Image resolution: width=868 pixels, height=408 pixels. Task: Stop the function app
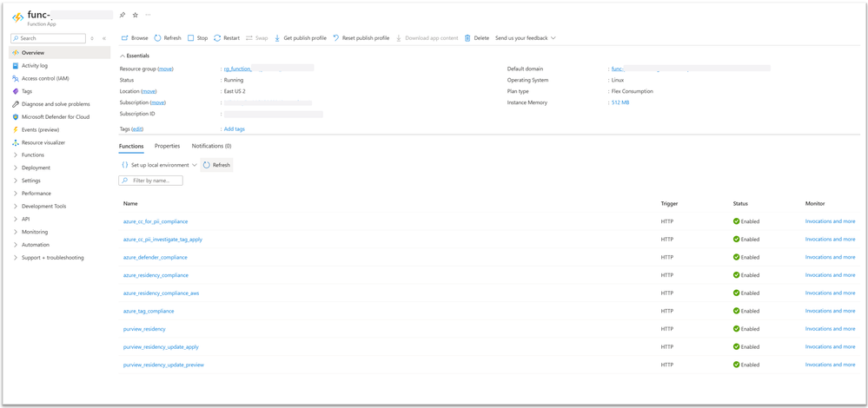click(x=197, y=38)
